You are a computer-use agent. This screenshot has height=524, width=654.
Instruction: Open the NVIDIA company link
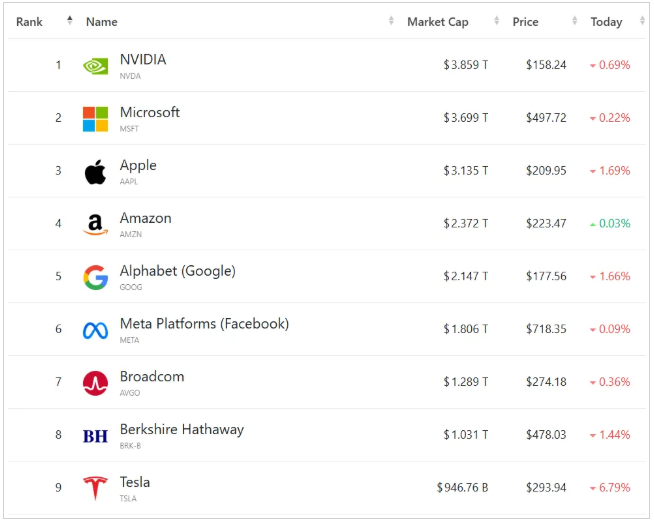pyautogui.click(x=143, y=60)
